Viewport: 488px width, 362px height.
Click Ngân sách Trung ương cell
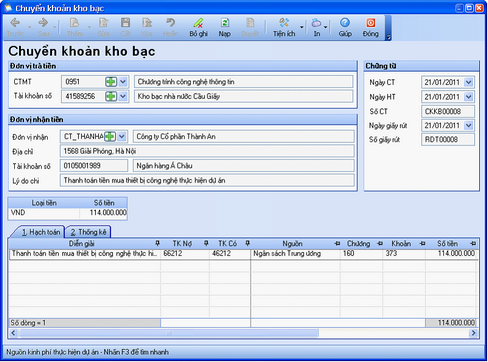(x=295, y=254)
